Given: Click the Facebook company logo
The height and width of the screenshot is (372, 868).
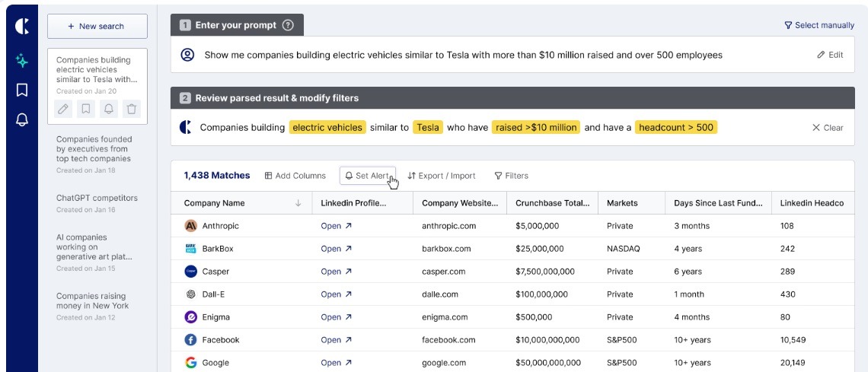Looking at the screenshot, I should point(191,340).
